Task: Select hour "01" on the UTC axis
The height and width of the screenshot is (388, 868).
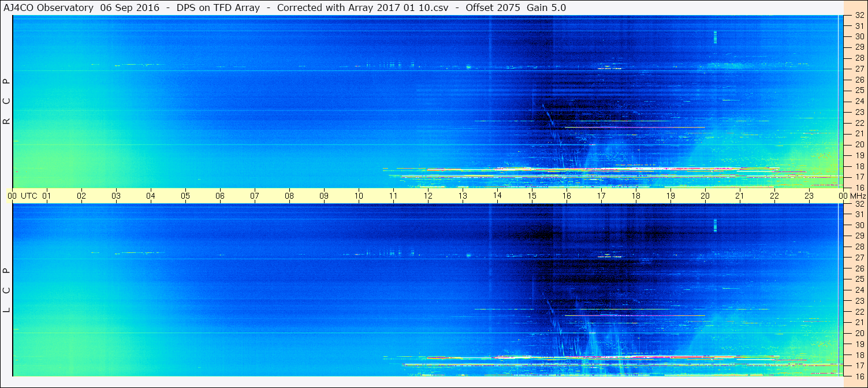Action: point(47,196)
